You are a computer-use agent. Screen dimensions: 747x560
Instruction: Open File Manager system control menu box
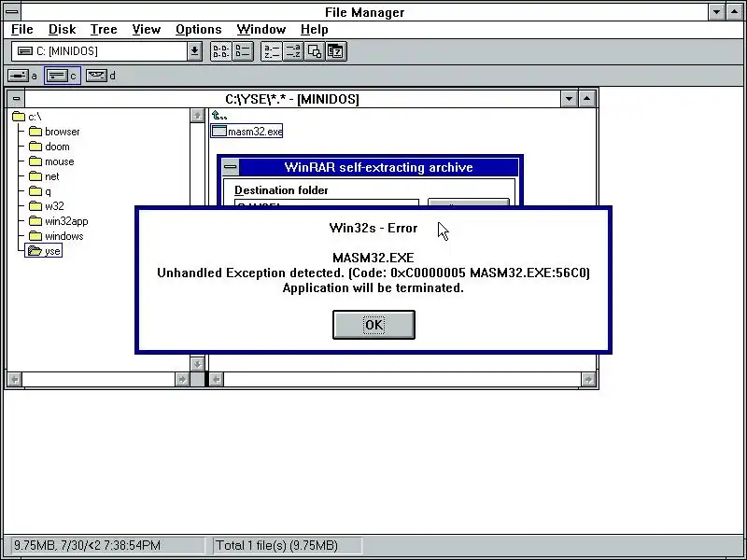(11, 12)
